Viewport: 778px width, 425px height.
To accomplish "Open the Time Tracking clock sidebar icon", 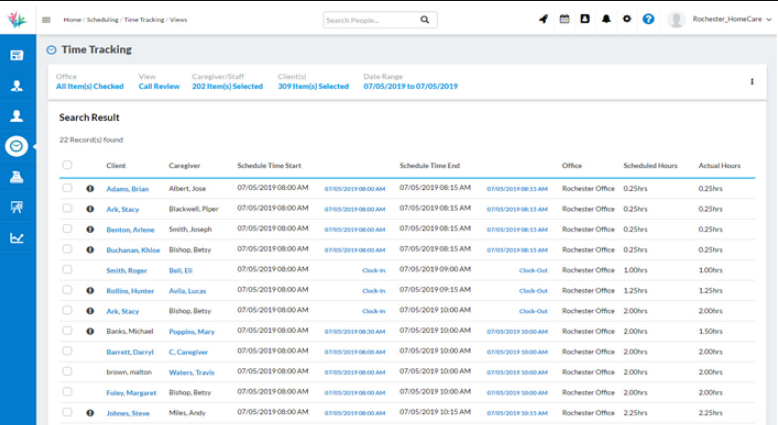I will [17, 146].
